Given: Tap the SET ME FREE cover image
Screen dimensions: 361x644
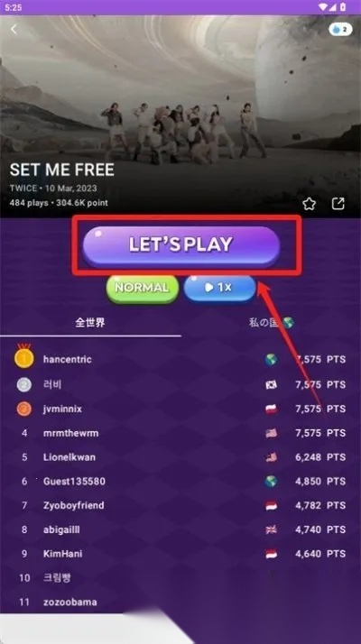Looking at the screenshot, I should point(180,116).
